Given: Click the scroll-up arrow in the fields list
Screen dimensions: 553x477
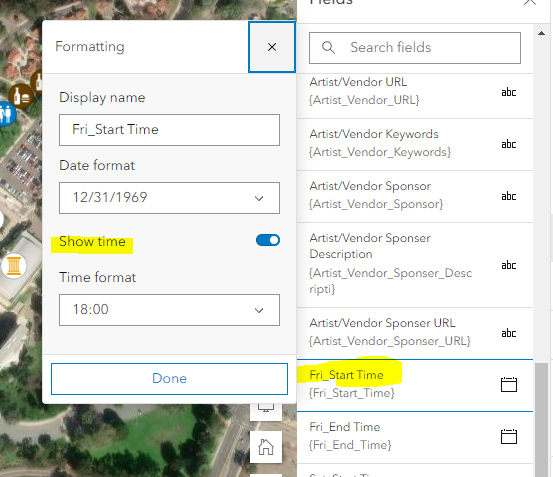Looking at the screenshot, I should tap(541, 33).
